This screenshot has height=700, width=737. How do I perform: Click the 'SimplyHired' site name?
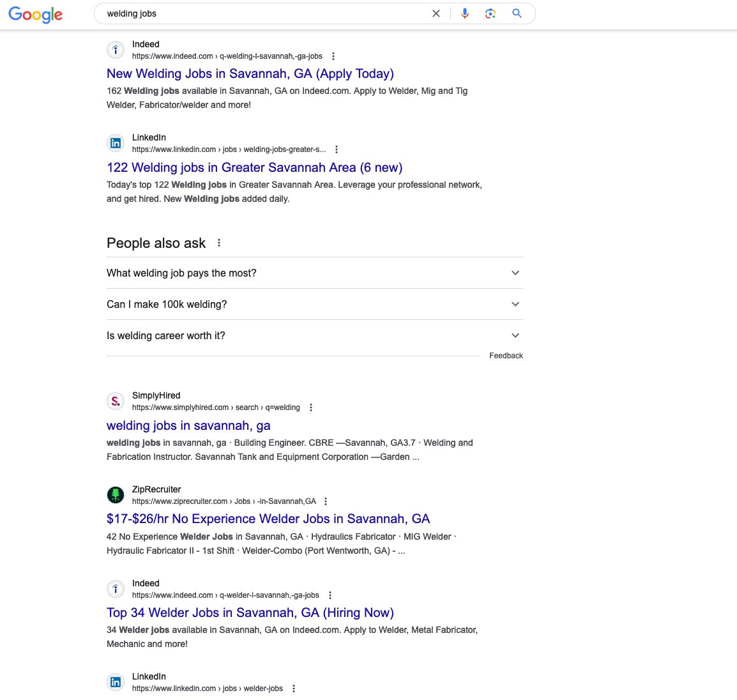pyautogui.click(x=156, y=395)
